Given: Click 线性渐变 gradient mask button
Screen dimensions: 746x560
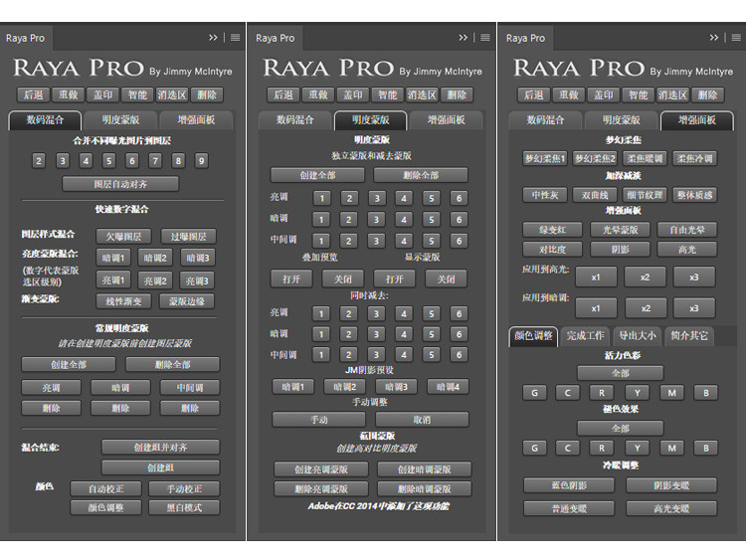Looking at the screenshot, I should [123, 301].
